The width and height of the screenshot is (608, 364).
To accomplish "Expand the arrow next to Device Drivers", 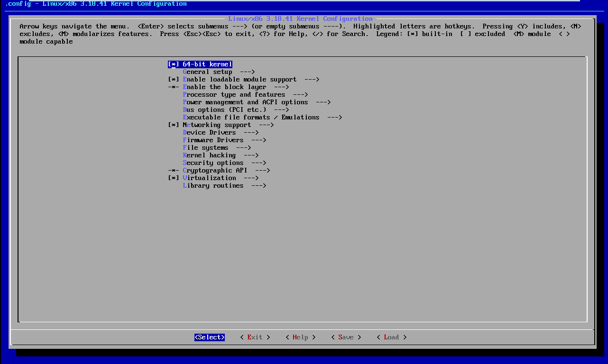I will pos(251,133).
